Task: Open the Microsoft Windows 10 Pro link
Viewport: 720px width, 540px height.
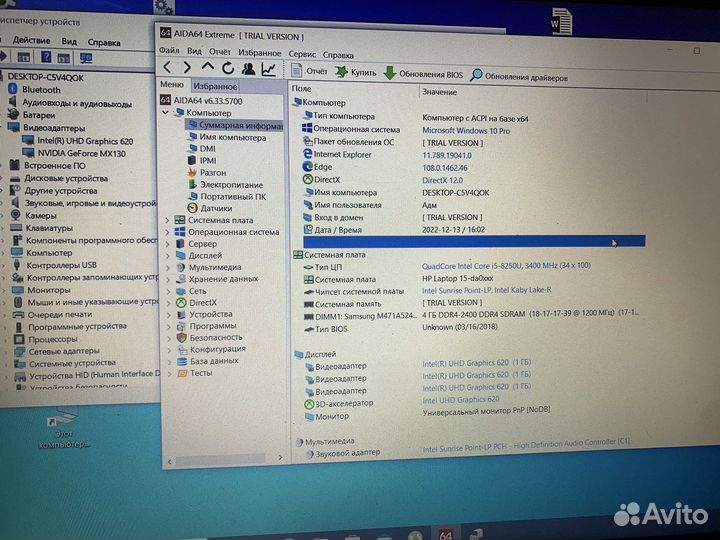Action: point(466,131)
